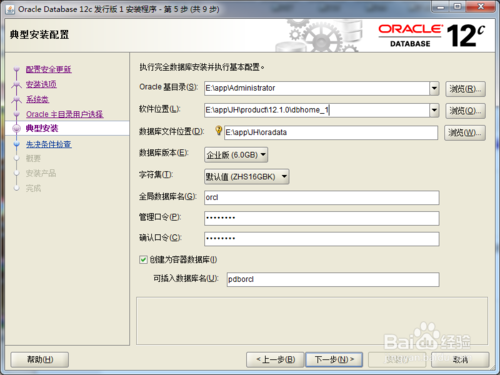Click the Oracle 基目录 path field

[x=317, y=88]
